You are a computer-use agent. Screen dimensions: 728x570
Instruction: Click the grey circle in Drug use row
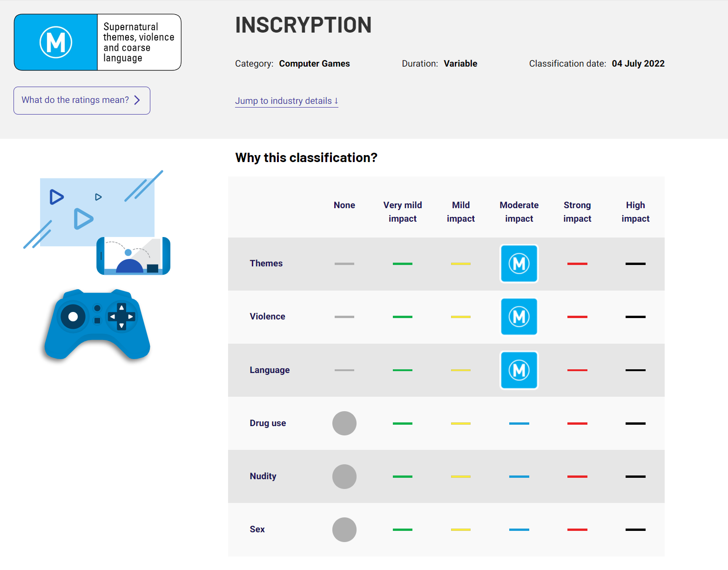344,423
